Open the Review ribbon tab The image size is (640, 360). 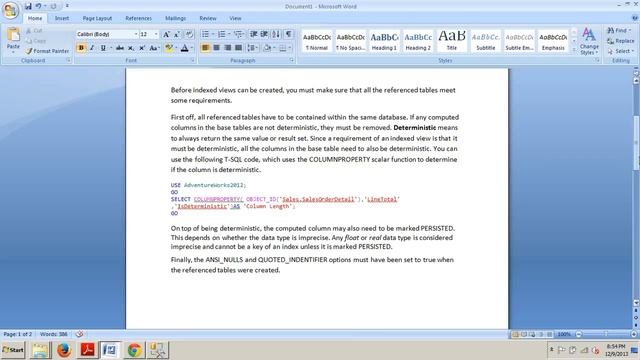[208, 18]
